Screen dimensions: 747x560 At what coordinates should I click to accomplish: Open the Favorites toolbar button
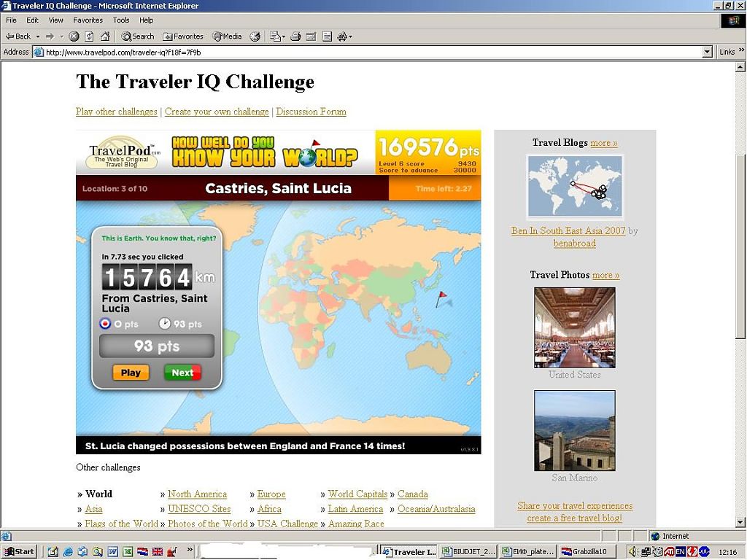click(x=183, y=36)
